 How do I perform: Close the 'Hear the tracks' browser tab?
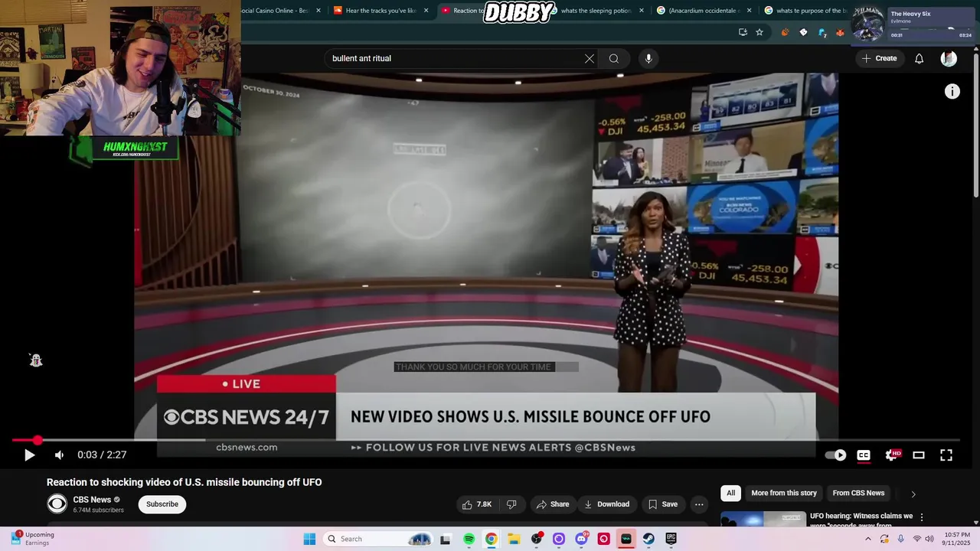pyautogui.click(x=426, y=11)
